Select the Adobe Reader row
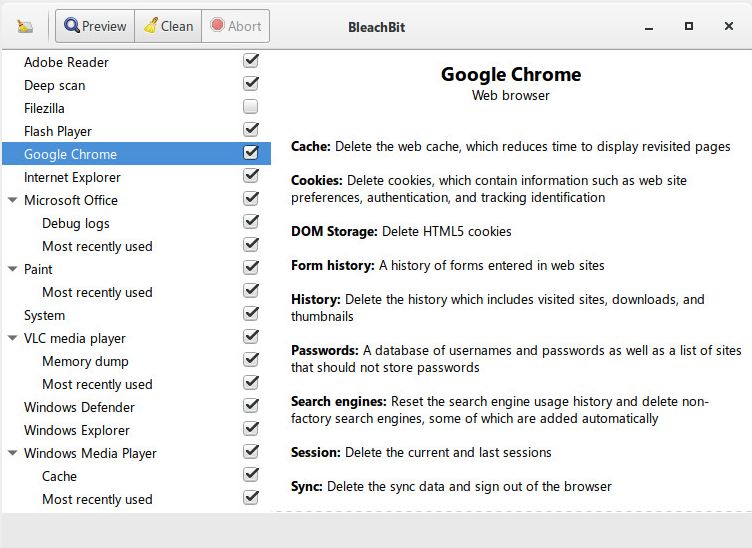752x548 pixels. (x=136, y=62)
